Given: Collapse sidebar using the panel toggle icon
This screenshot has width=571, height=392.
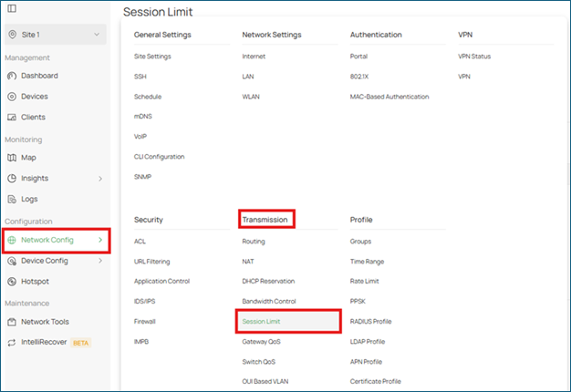Looking at the screenshot, I should [x=12, y=8].
